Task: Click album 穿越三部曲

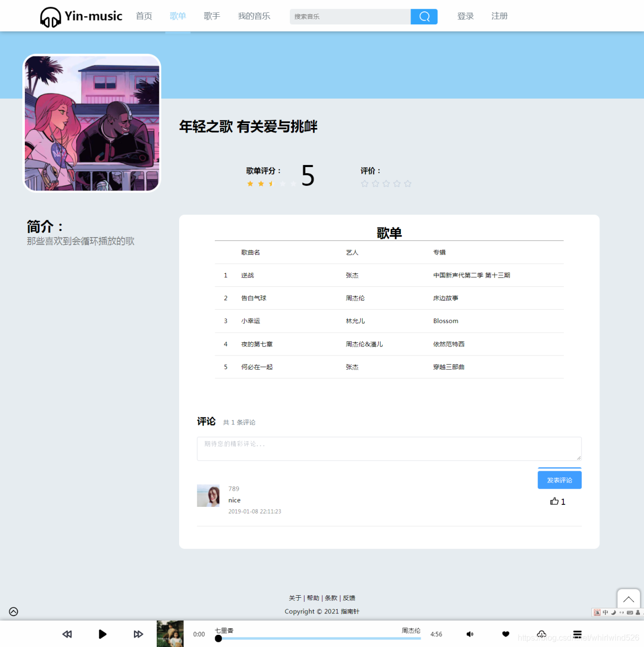Action: [449, 367]
